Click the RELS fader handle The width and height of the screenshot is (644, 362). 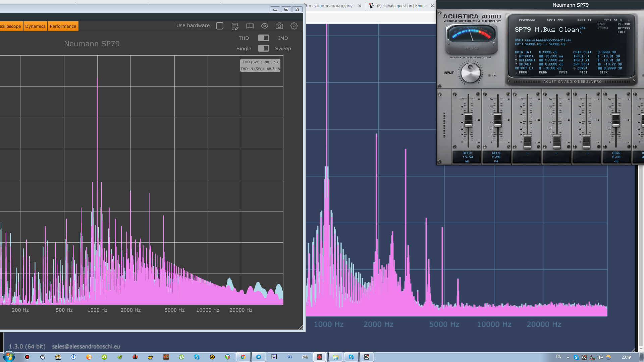point(498,120)
